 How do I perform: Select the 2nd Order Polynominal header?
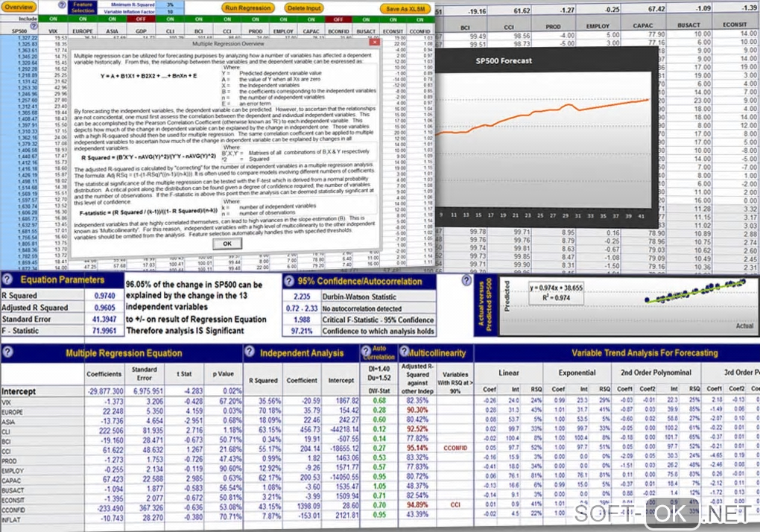tap(655, 373)
